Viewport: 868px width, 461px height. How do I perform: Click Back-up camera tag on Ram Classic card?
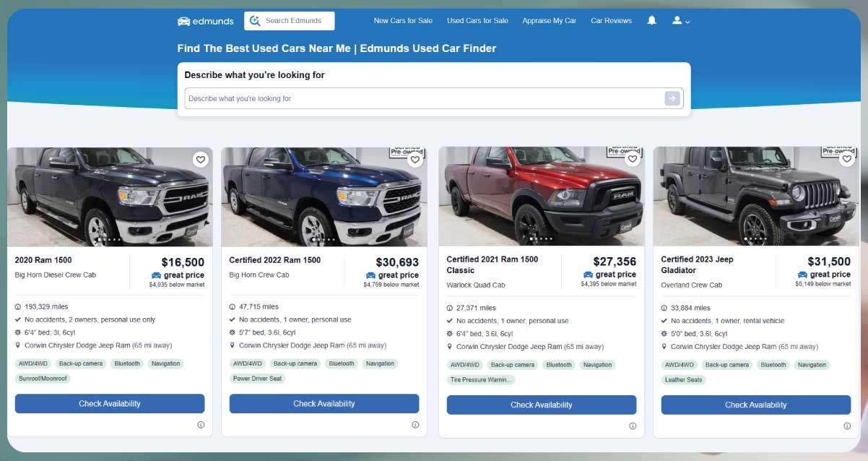tap(513, 365)
